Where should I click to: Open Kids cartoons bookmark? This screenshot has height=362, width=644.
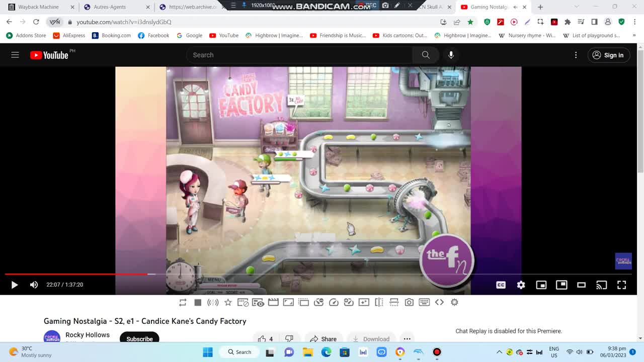click(399, 35)
